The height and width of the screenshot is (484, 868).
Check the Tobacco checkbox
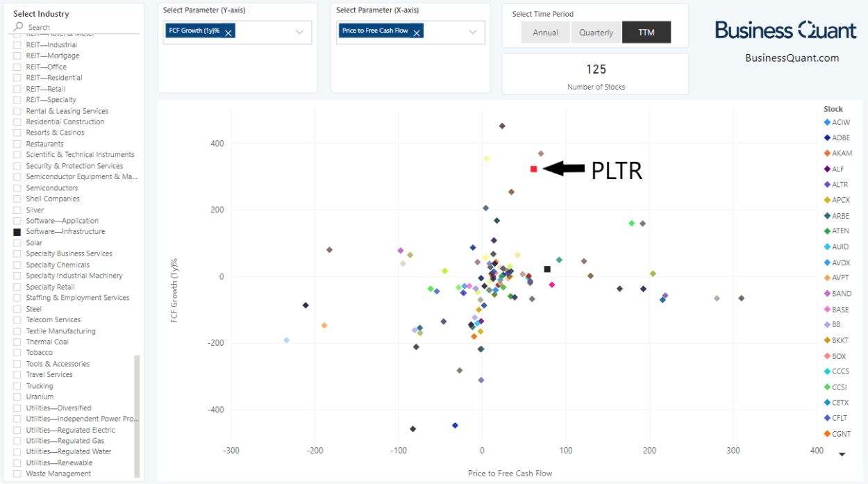pos(17,353)
